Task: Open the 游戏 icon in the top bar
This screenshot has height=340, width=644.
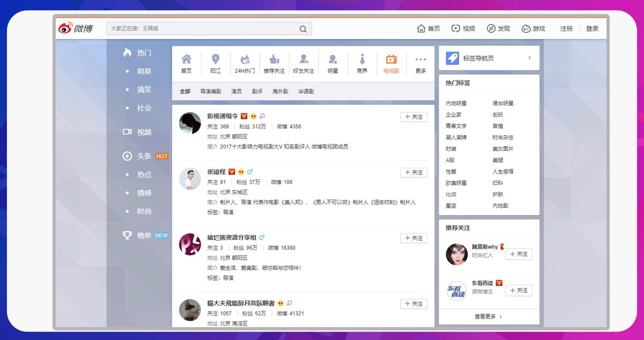Action: 533,28
